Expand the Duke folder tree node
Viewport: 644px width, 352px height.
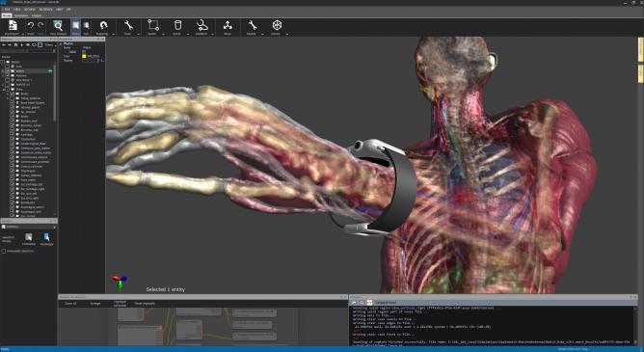point(4,89)
